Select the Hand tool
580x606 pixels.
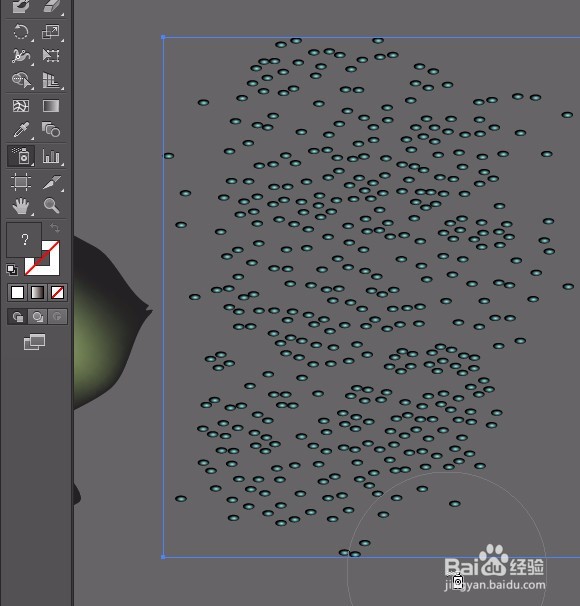click(x=21, y=206)
